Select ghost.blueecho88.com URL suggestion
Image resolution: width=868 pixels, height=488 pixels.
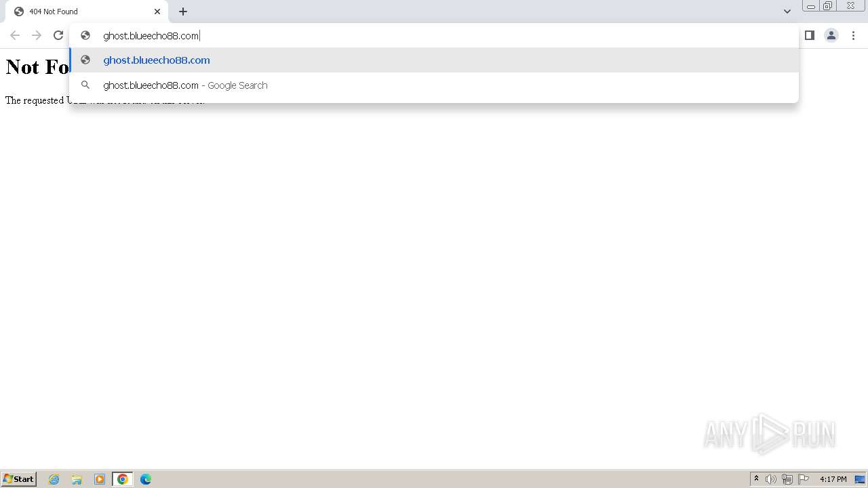(x=434, y=60)
